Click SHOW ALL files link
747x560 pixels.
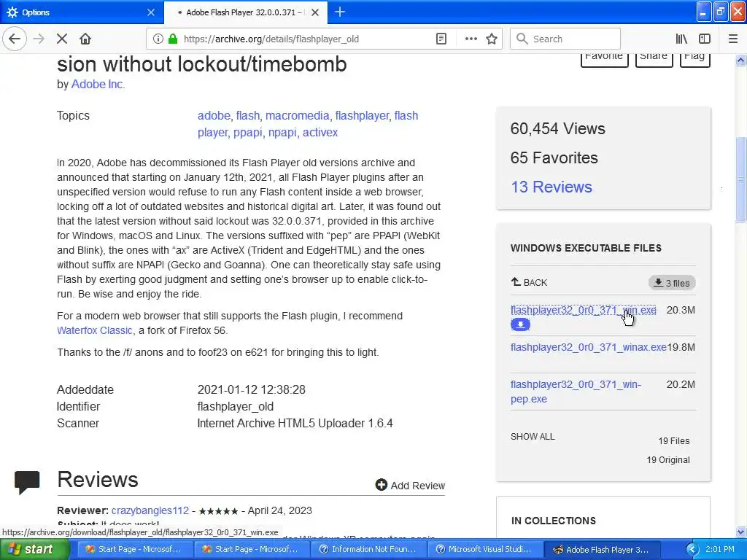point(533,437)
